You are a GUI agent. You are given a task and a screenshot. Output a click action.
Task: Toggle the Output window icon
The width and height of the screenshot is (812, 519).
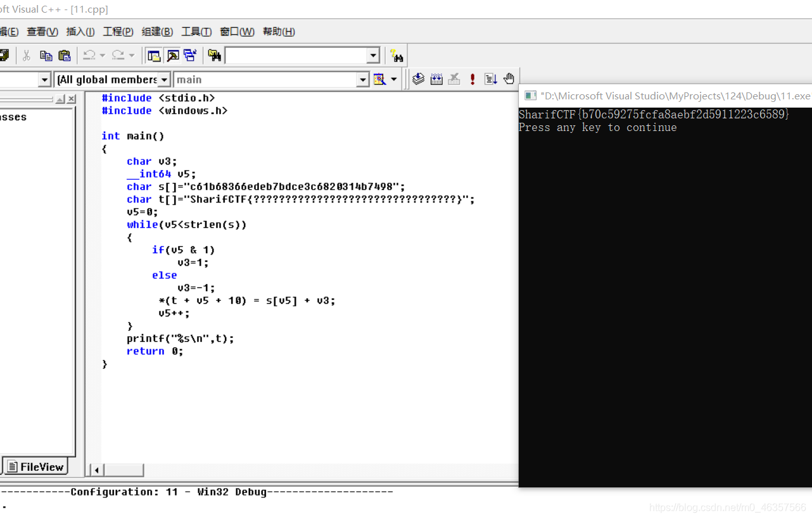click(x=172, y=56)
